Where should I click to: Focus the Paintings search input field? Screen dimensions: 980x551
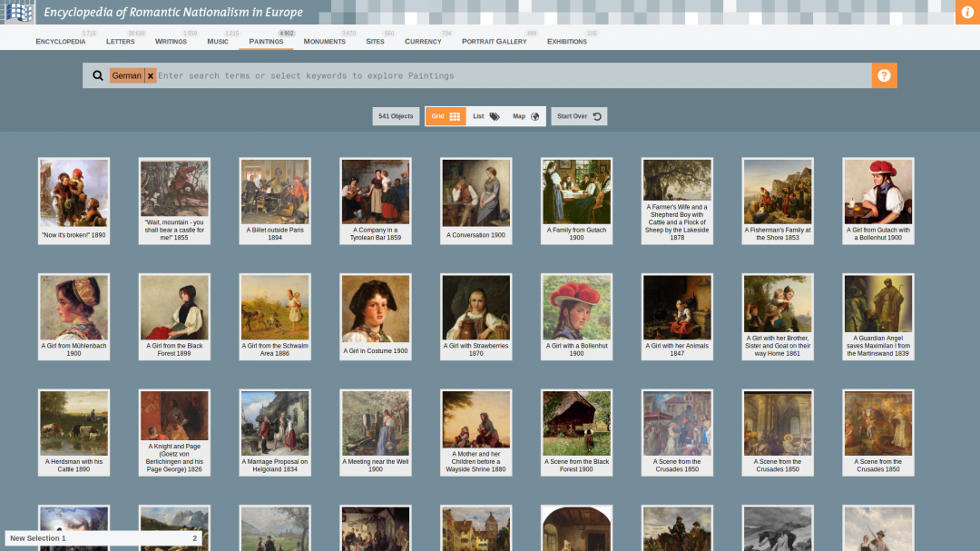(x=513, y=75)
